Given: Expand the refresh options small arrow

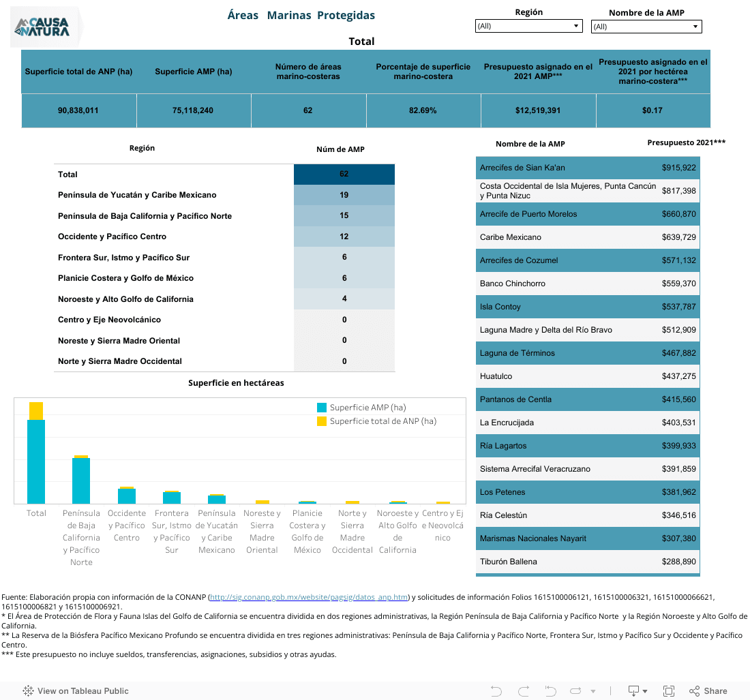Looking at the screenshot, I should point(593,691).
